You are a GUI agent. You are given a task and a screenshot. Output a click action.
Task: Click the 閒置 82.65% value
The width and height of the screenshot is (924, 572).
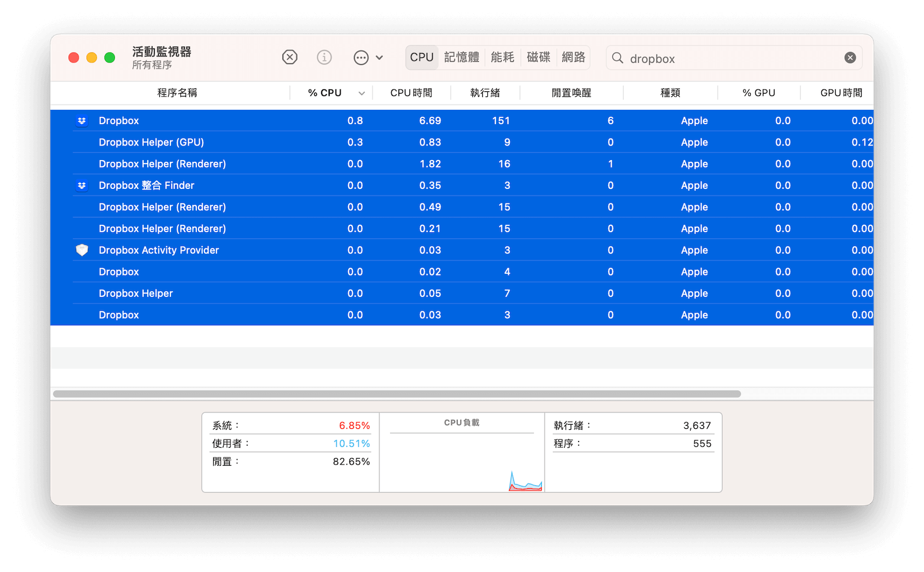tap(351, 462)
